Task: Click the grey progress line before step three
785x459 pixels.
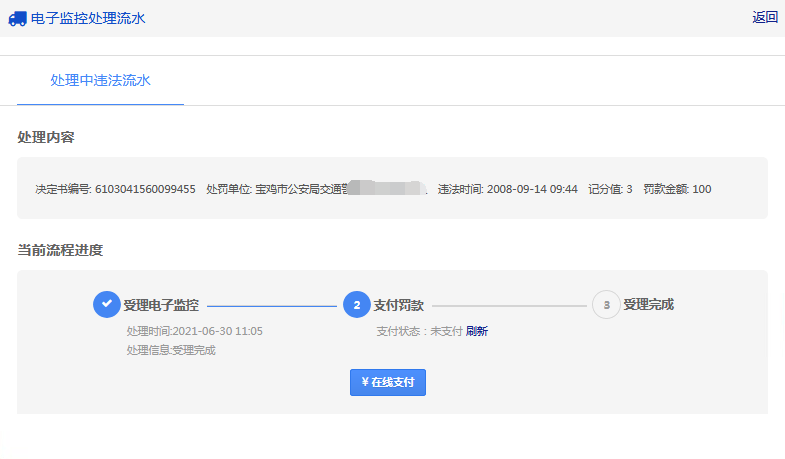Action: click(509, 305)
